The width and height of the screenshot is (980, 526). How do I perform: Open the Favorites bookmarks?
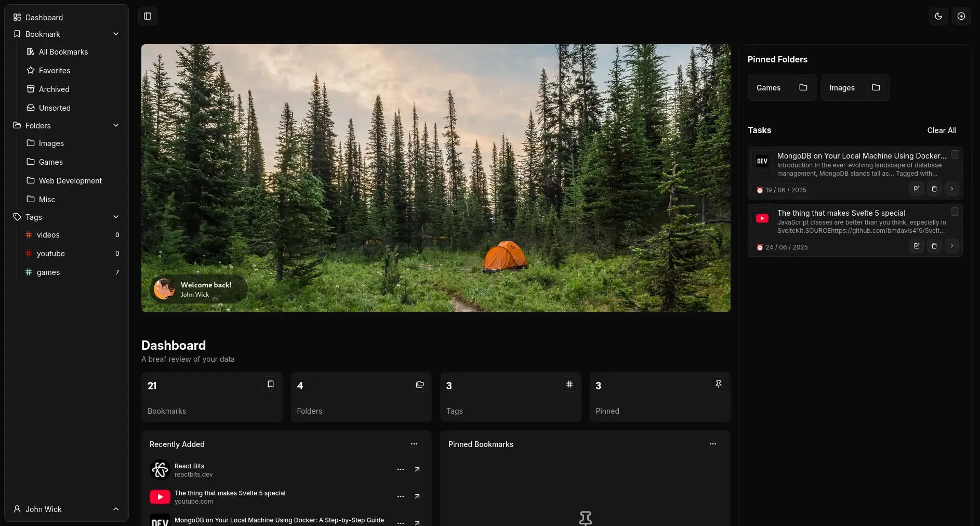55,71
